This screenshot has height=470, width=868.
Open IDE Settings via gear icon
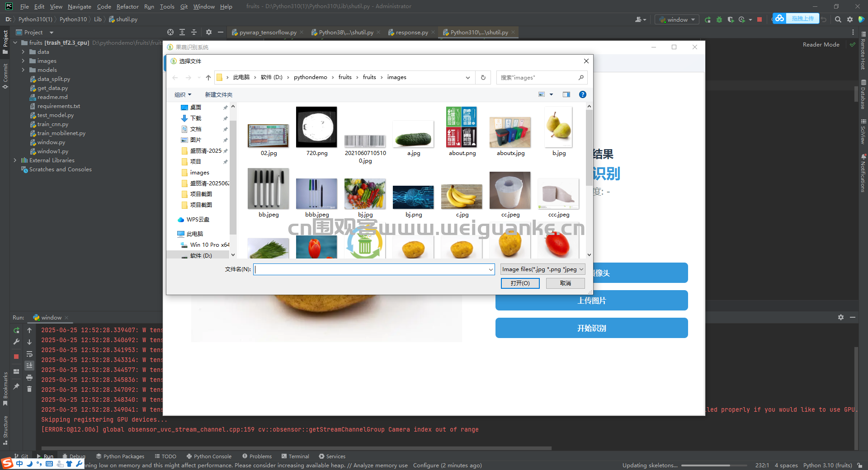(850, 19)
